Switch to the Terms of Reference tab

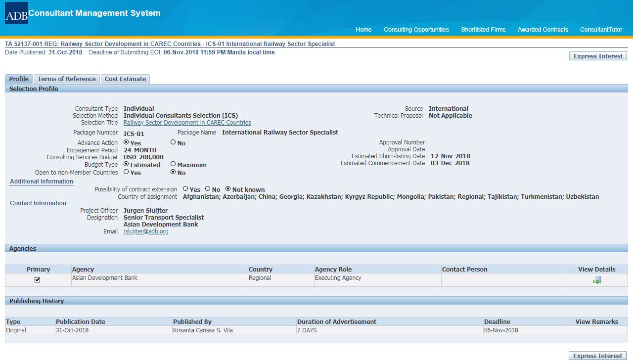click(67, 79)
